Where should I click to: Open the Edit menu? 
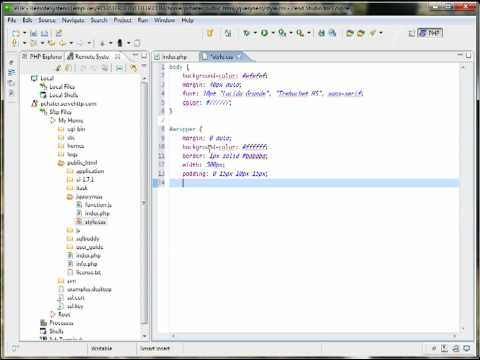click(27, 20)
